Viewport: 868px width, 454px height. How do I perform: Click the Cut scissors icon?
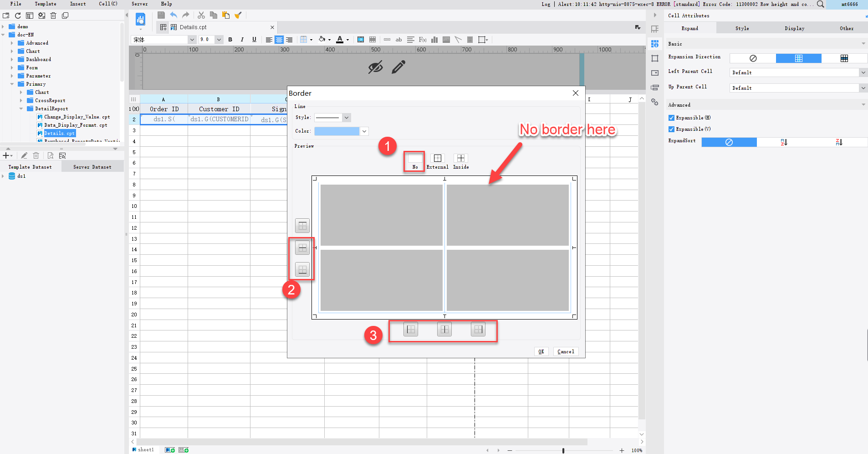201,15
